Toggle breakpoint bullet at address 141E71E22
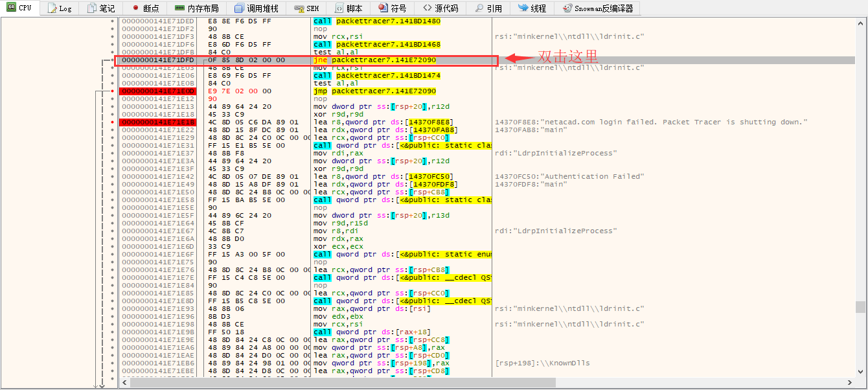 [113, 130]
